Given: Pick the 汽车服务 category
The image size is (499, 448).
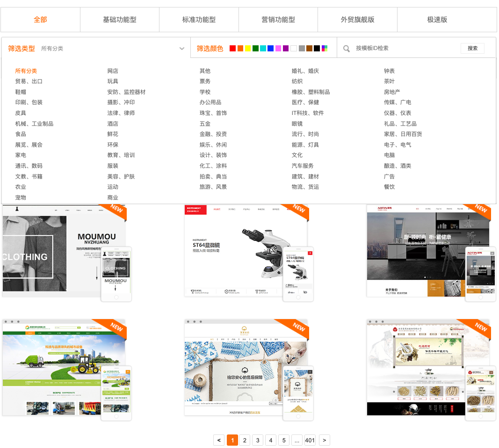Looking at the screenshot, I should 303,166.
